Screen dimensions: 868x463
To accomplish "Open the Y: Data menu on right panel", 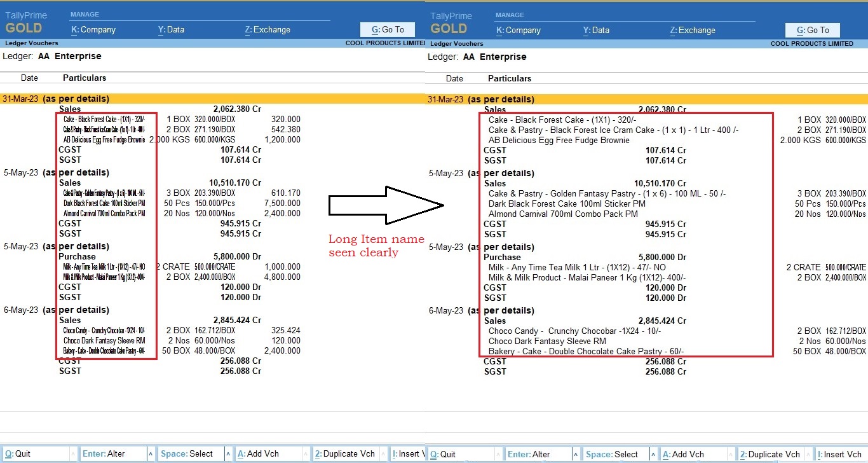I will pos(596,29).
